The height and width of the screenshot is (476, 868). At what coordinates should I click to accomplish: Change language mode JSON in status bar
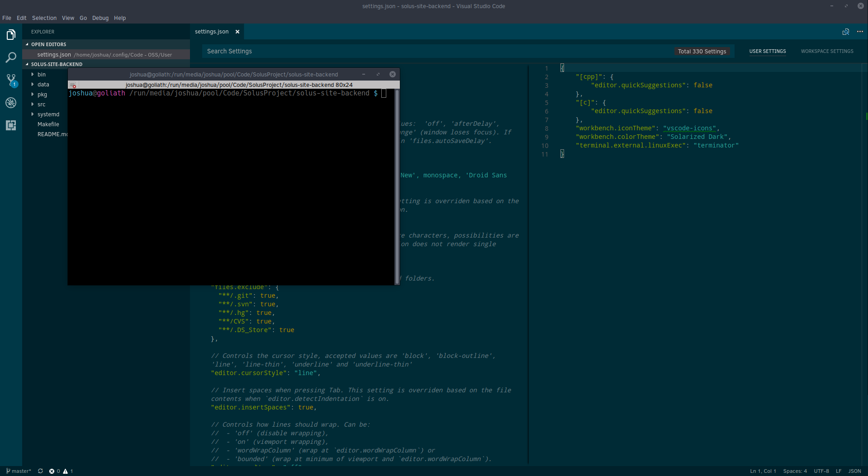tap(854, 471)
